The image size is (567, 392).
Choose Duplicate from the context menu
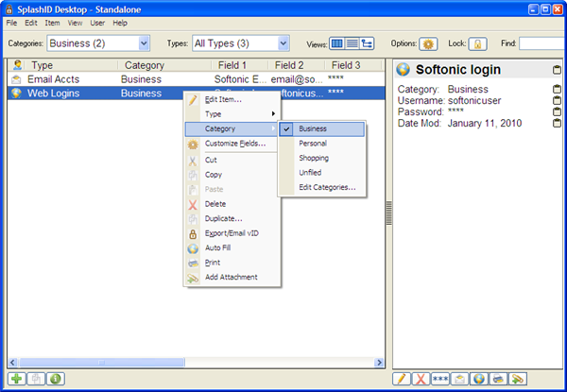(223, 218)
